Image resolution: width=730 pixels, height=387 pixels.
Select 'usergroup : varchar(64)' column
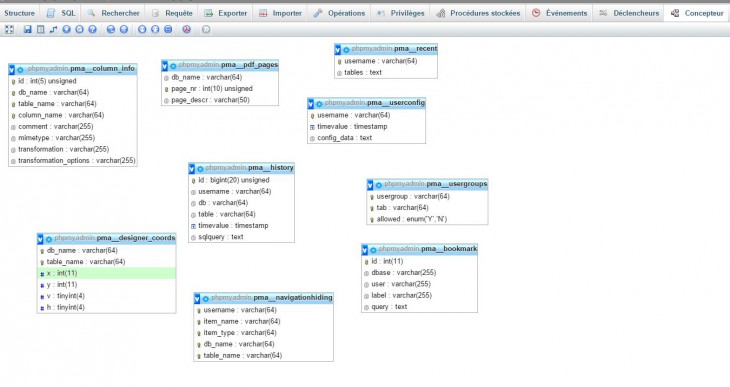(x=427, y=197)
